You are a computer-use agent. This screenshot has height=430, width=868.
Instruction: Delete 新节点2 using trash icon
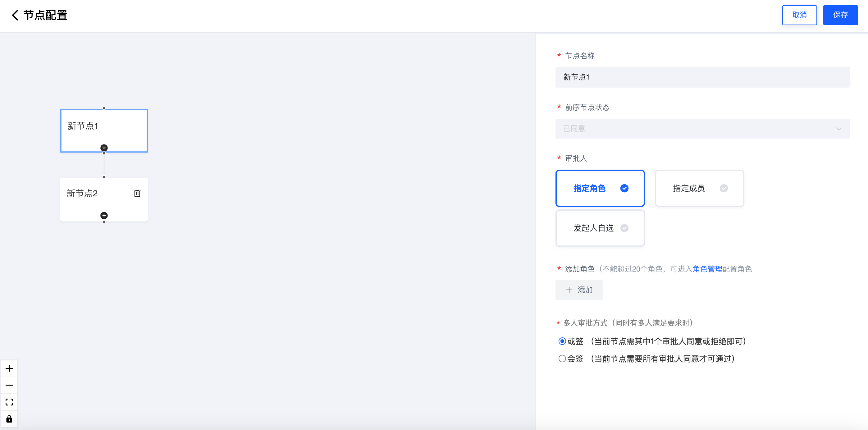pos(137,193)
